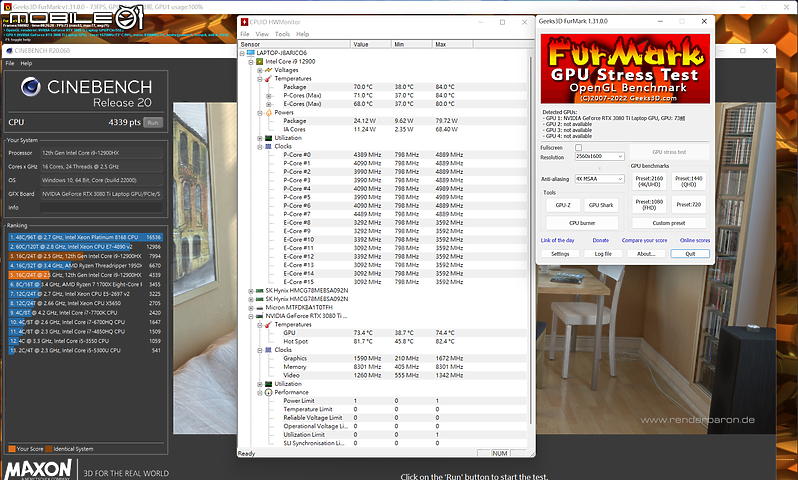Collapse the Powers node
Image resolution: width=798 pixels, height=480 pixels.
[x=260, y=112]
